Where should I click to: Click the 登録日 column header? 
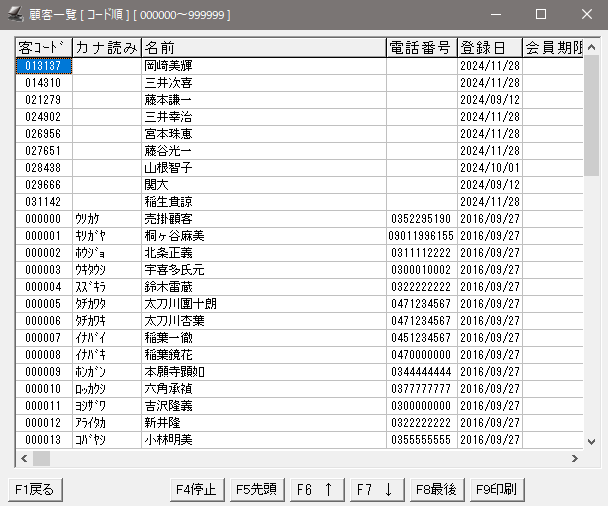point(489,48)
